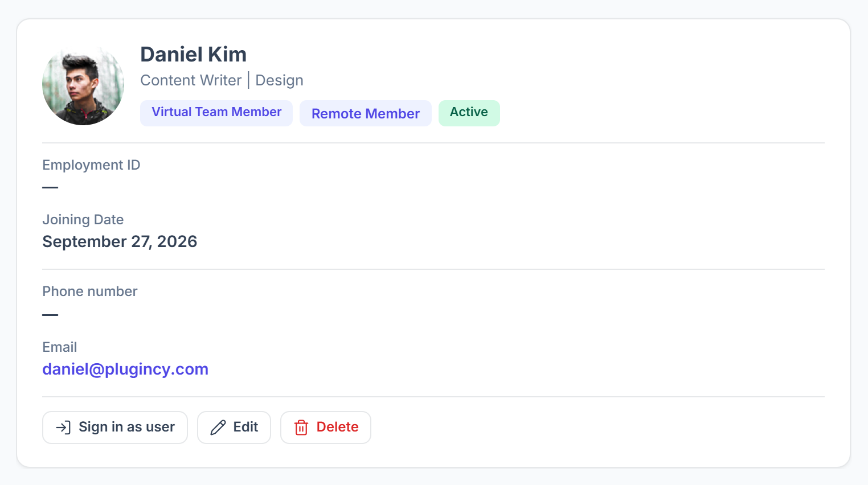Open the Edit profile button
This screenshot has width=868, height=485.
click(x=234, y=428)
